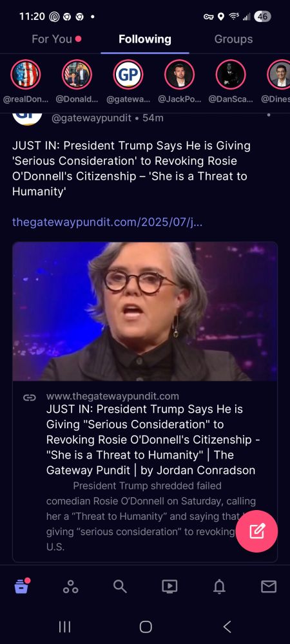This screenshot has height=644, width=290.
Task: Open the @gatewaypundit profile handle
Action: [92, 118]
